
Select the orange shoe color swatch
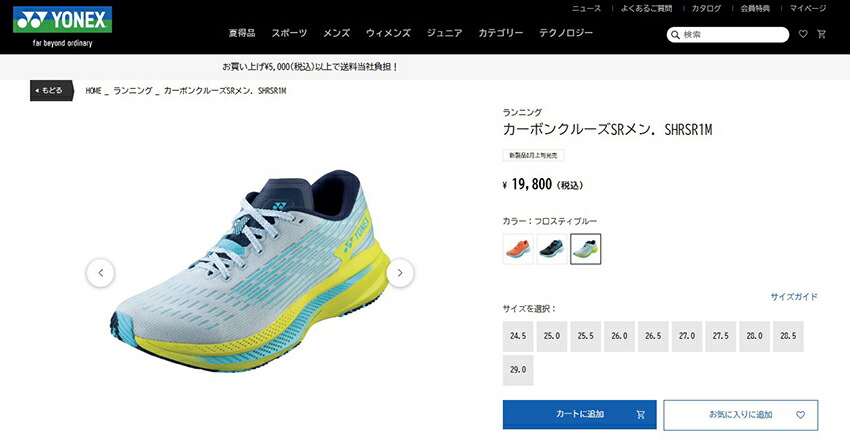tap(518, 249)
